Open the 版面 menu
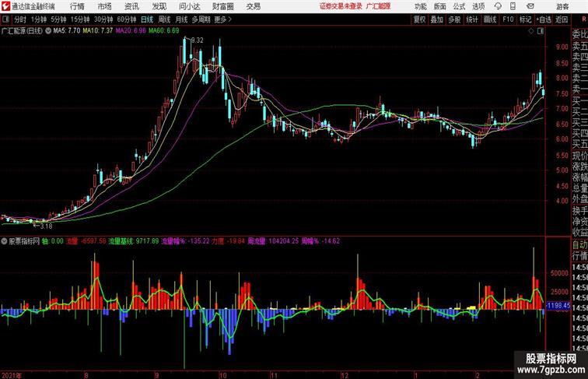The image size is (588, 379). (440, 6)
